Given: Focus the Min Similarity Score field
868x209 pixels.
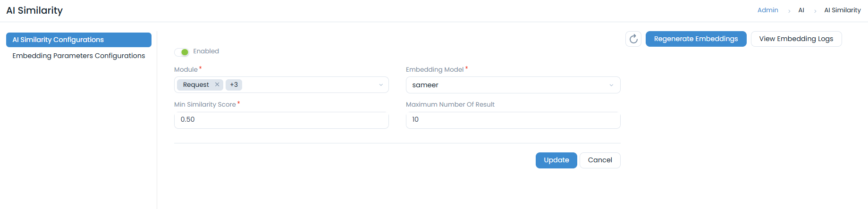Looking at the screenshot, I should (x=281, y=120).
